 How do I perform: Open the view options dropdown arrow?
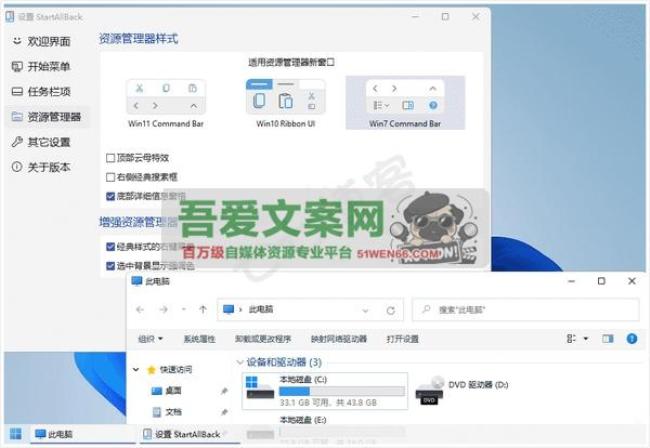click(x=586, y=339)
